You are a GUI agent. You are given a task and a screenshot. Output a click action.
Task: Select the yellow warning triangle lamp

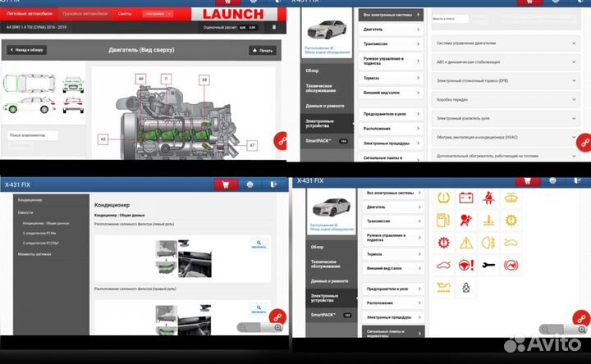(x=466, y=243)
